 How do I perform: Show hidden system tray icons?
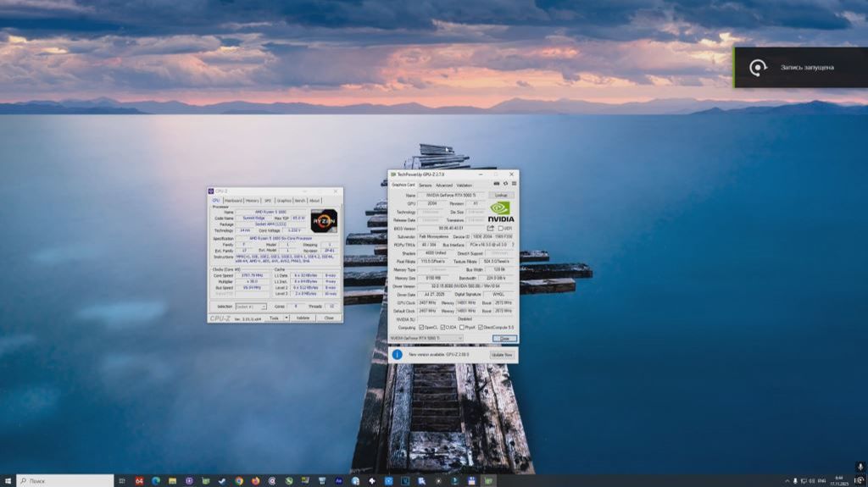tap(787, 481)
